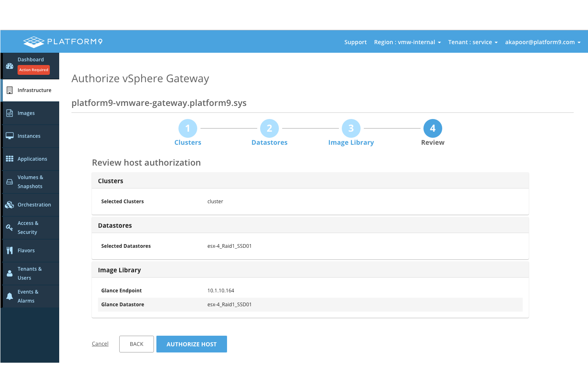Image resolution: width=588 pixels, height=368 pixels.
Task: Click the Access & Security key icon
Action: tap(10, 228)
